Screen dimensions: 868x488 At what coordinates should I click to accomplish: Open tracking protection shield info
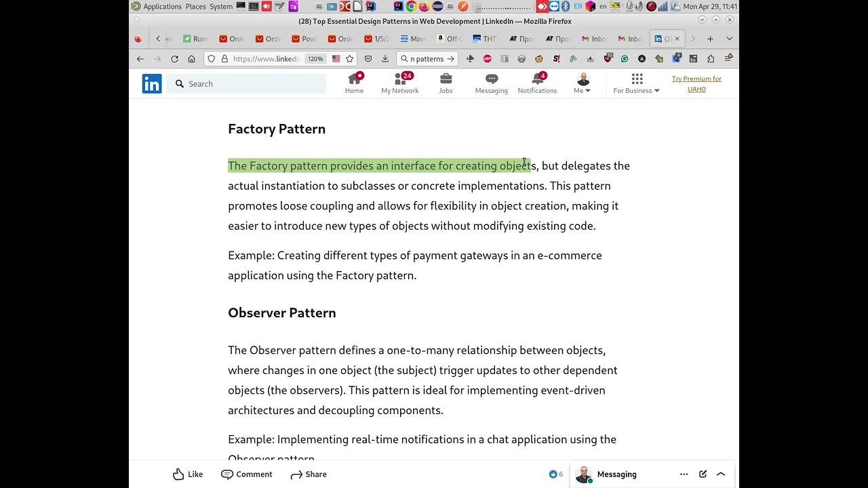(212, 59)
